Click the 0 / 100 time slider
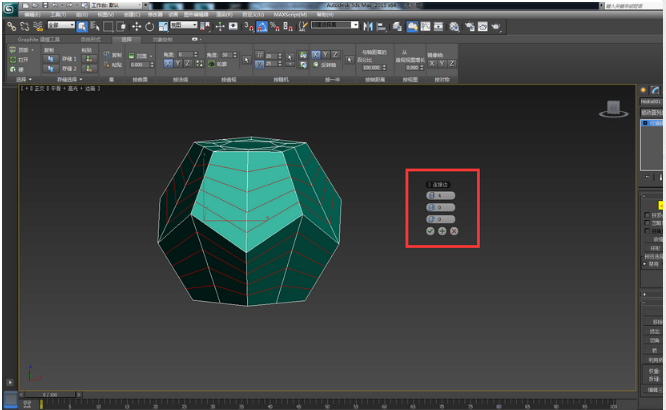This screenshot has width=666, height=410. coord(50,395)
